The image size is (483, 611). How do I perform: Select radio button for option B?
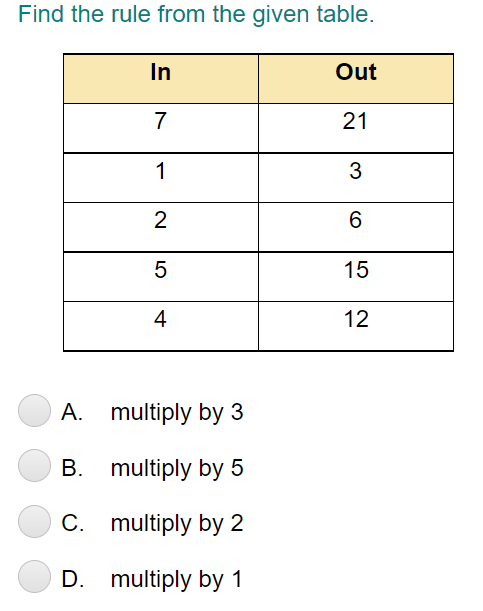(x=34, y=466)
